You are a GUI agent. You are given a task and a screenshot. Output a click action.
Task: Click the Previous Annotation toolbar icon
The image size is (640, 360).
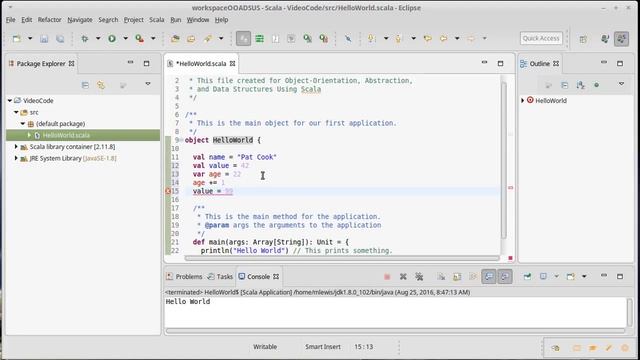(x=399, y=39)
